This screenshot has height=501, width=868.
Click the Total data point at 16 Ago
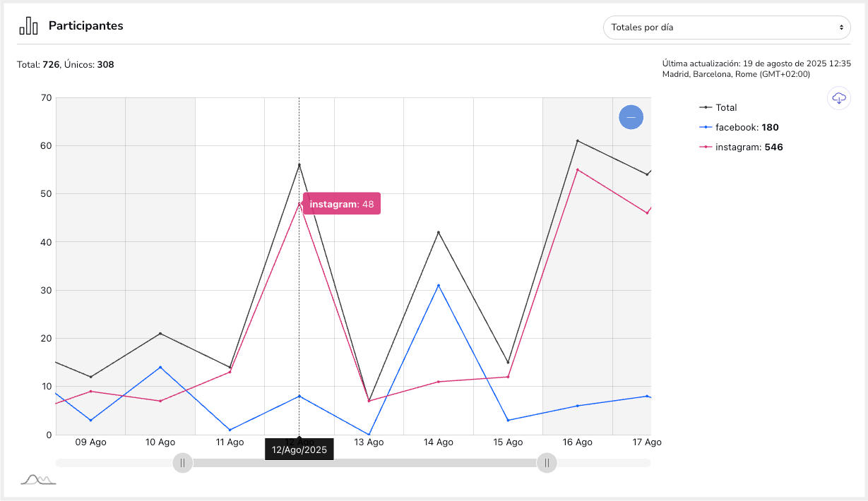[577, 141]
